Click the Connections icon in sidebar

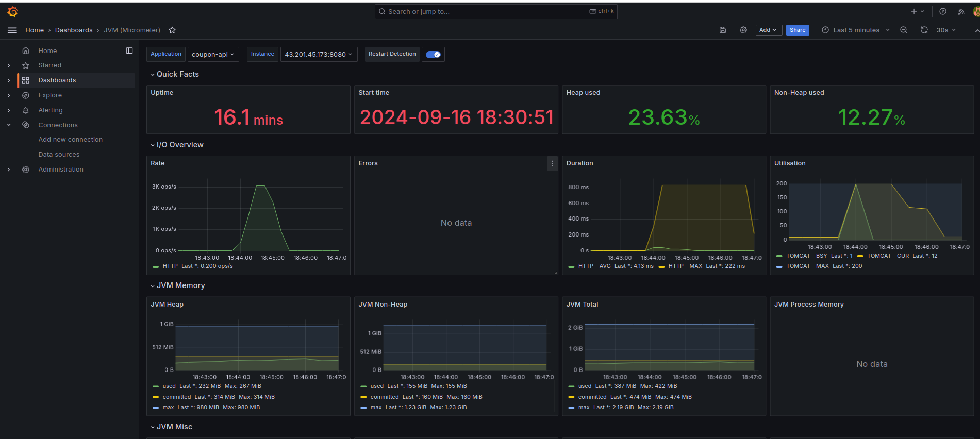[x=26, y=125]
